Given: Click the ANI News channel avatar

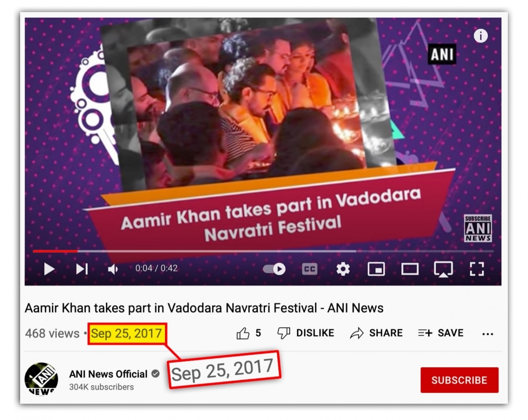Looking at the screenshot, I should 41,379.
